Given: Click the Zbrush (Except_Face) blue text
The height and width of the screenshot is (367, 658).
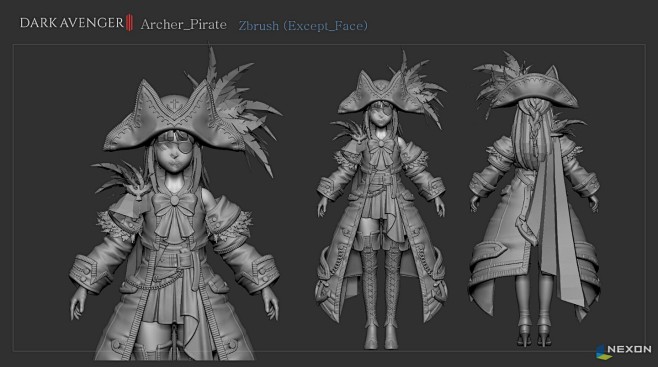Looking at the screenshot, I should (303, 26).
